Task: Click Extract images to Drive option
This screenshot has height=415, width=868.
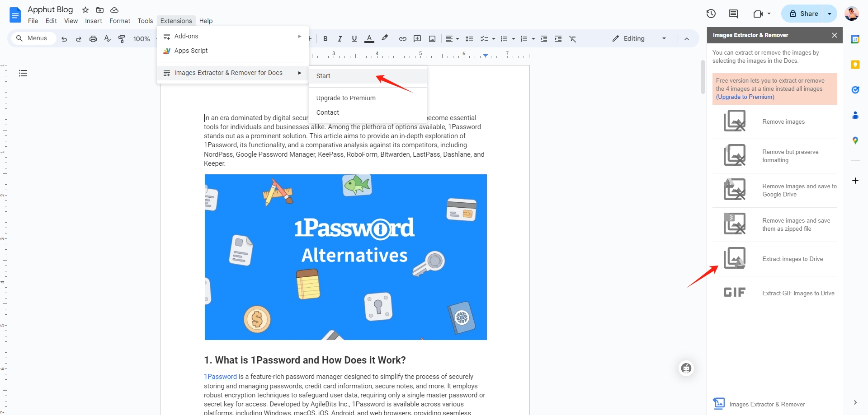Action: [775, 259]
